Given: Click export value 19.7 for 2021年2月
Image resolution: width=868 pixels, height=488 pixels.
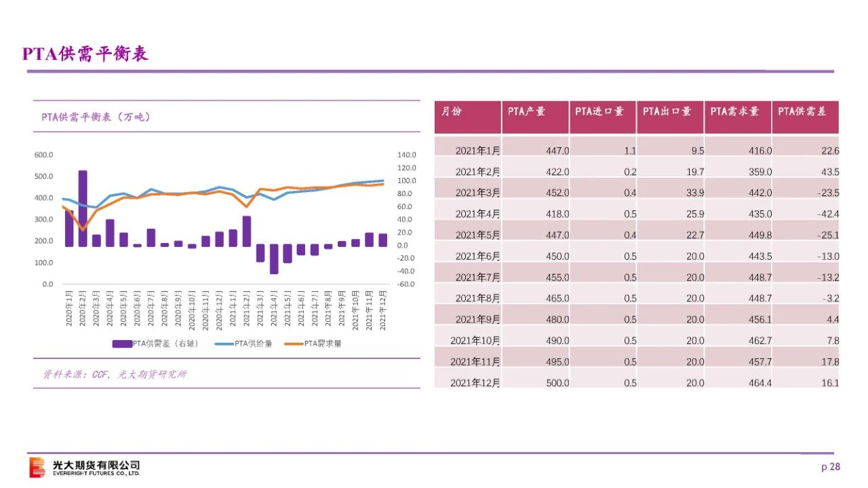Looking at the screenshot, I should tap(695, 172).
